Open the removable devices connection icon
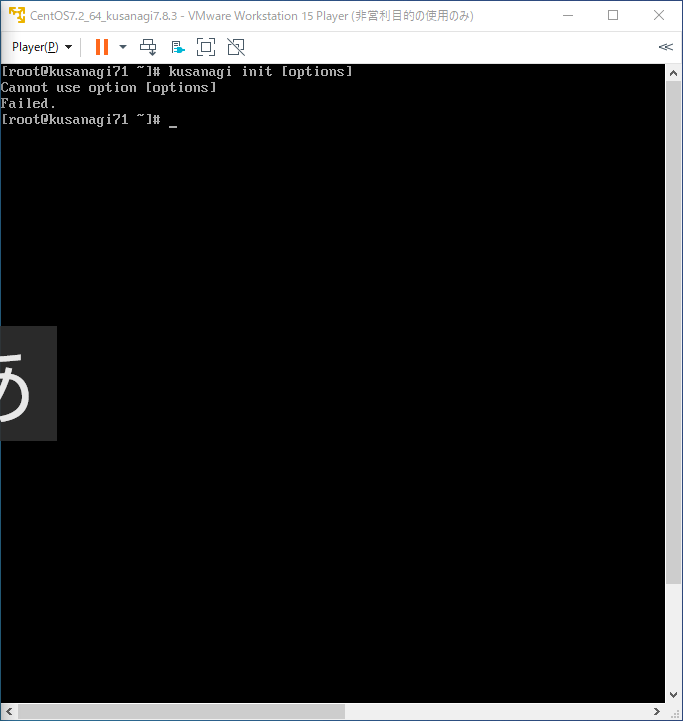 tap(178, 47)
